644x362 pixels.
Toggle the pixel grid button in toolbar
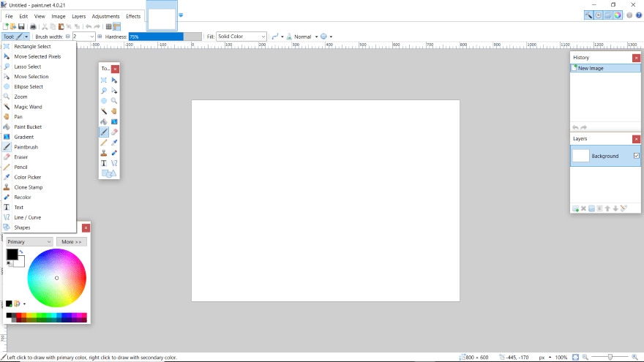[108, 26]
